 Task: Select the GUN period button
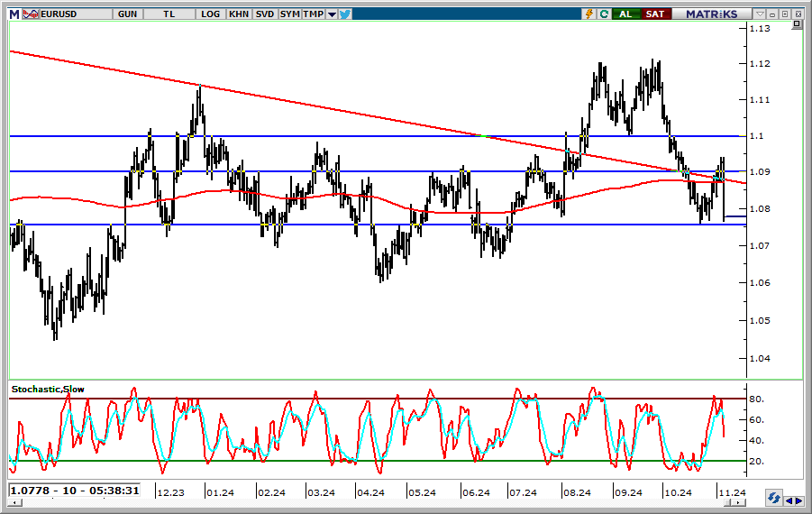127,14
